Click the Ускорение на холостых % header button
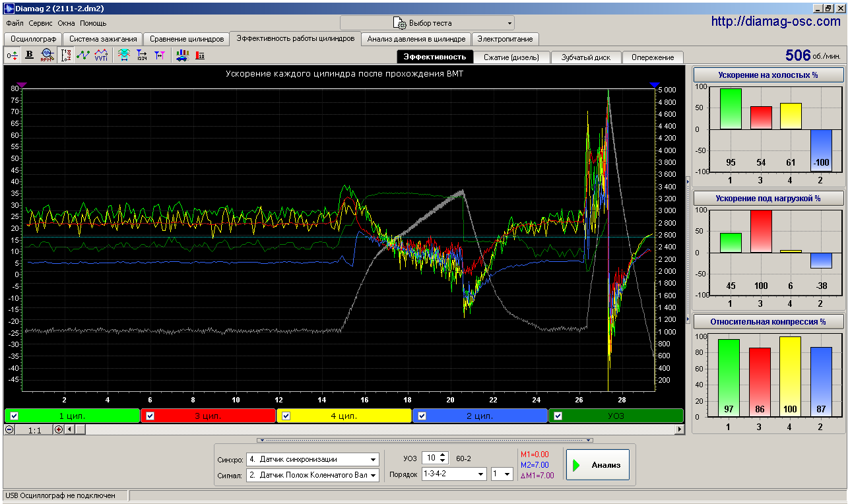This screenshot has height=504, width=850. pos(768,75)
